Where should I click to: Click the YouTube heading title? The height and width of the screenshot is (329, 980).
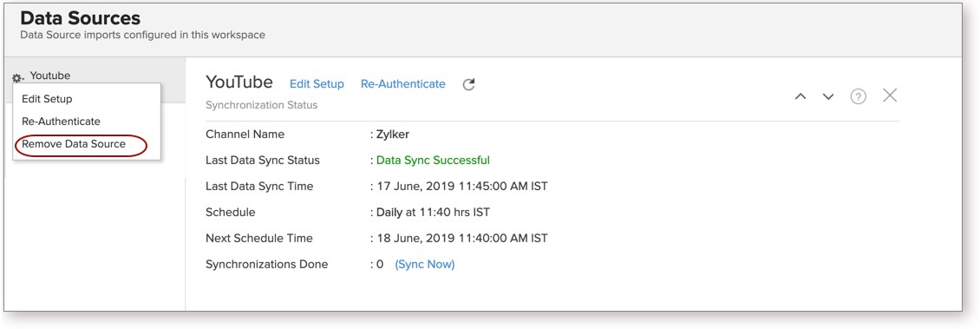coord(239,82)
